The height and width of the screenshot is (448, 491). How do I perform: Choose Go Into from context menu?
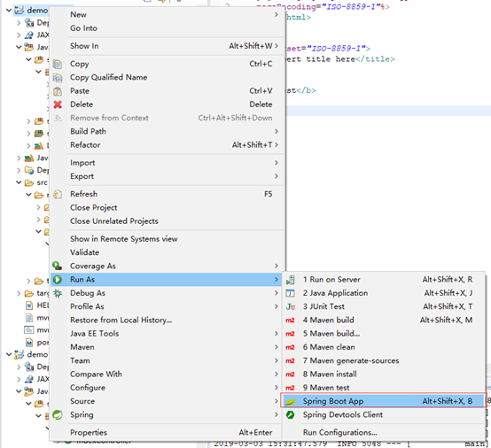168,28
